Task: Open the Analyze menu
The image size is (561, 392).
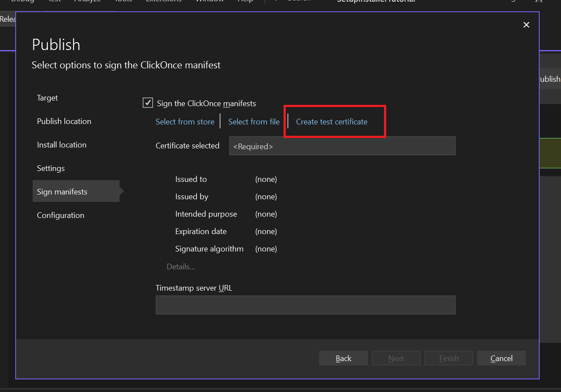Action: 88,1
